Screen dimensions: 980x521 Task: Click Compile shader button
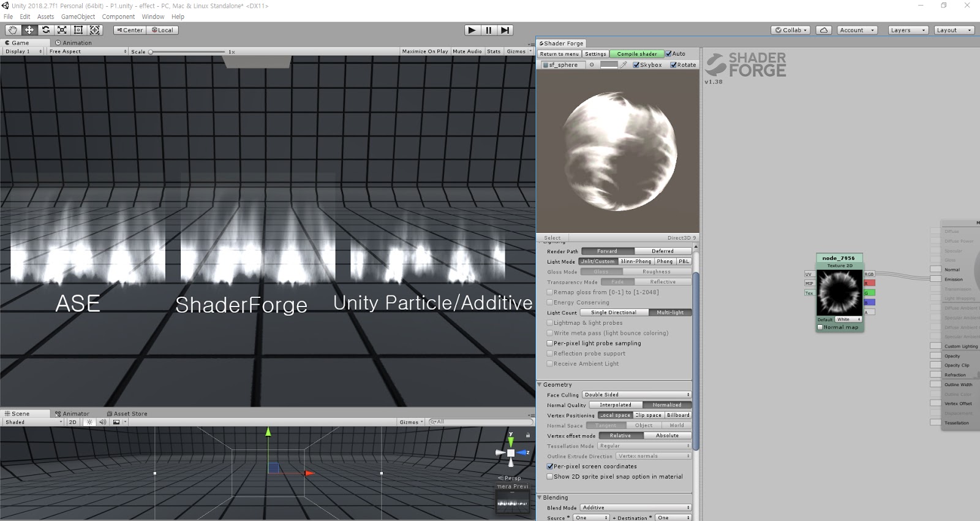(x=636, y=54)
